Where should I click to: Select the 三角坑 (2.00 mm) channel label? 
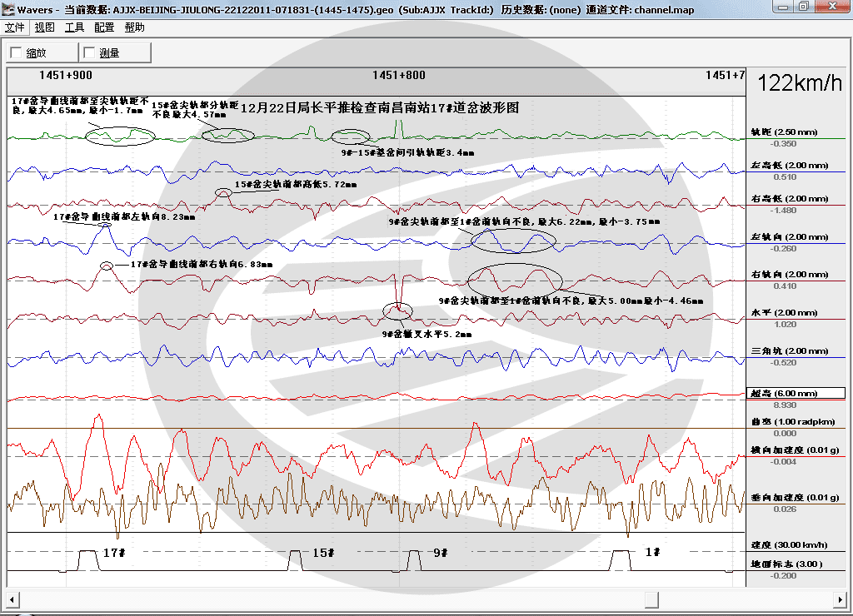pyautogui.click(x=790, y=351)
